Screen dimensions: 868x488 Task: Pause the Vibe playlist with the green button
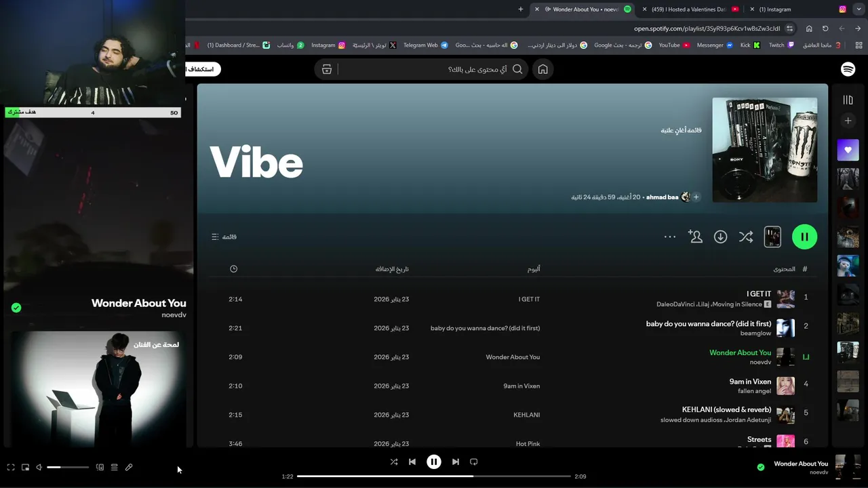[804, 237]
